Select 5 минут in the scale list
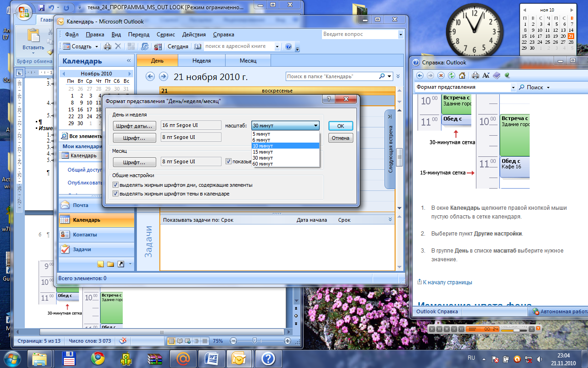The width and height of the screenshot is (588, 368). (285, 133)
